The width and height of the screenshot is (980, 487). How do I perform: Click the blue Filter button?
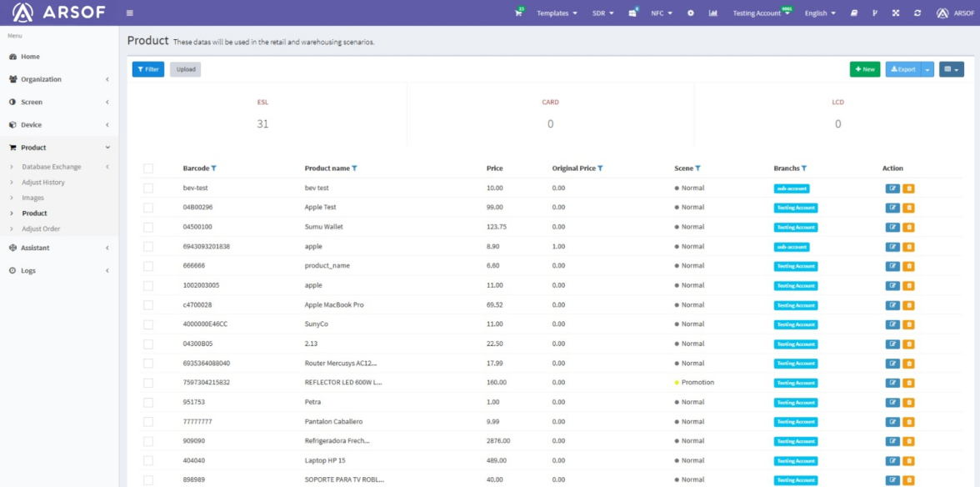pyautogui.click(x=147, y=69)
